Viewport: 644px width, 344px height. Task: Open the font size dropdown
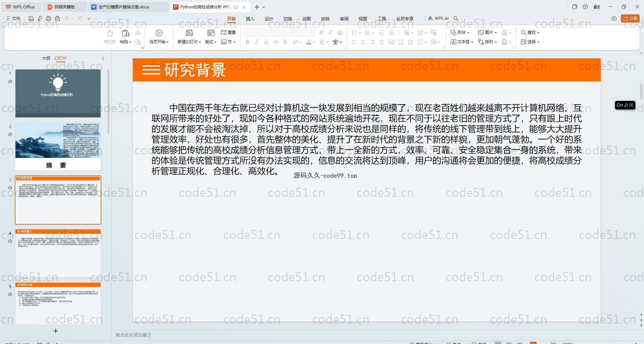tap(312, 33)
